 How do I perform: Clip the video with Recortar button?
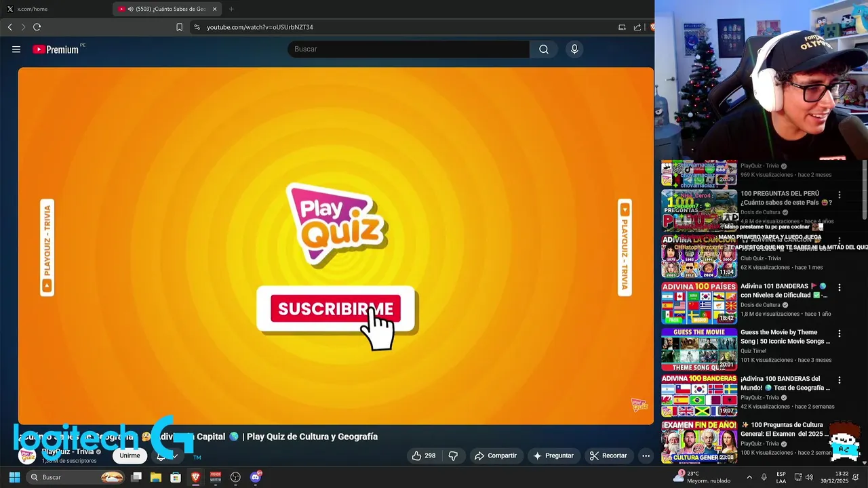pyautogui.click(x=608, y=455)
